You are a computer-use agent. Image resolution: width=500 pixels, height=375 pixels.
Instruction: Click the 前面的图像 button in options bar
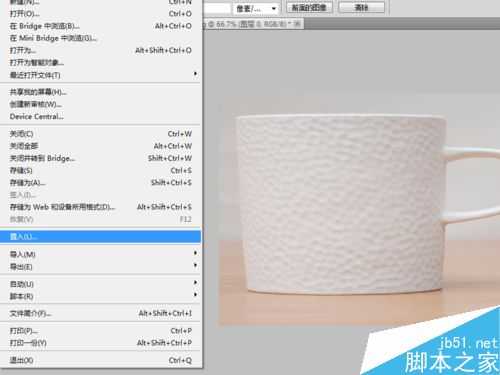(x=310, y=7)
